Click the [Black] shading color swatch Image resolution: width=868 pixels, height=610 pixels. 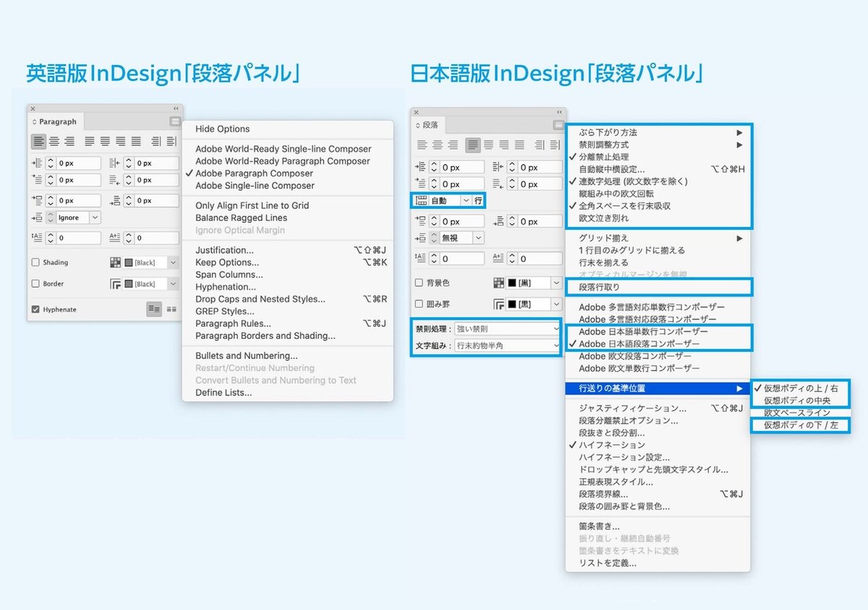(x=136, y=262)
